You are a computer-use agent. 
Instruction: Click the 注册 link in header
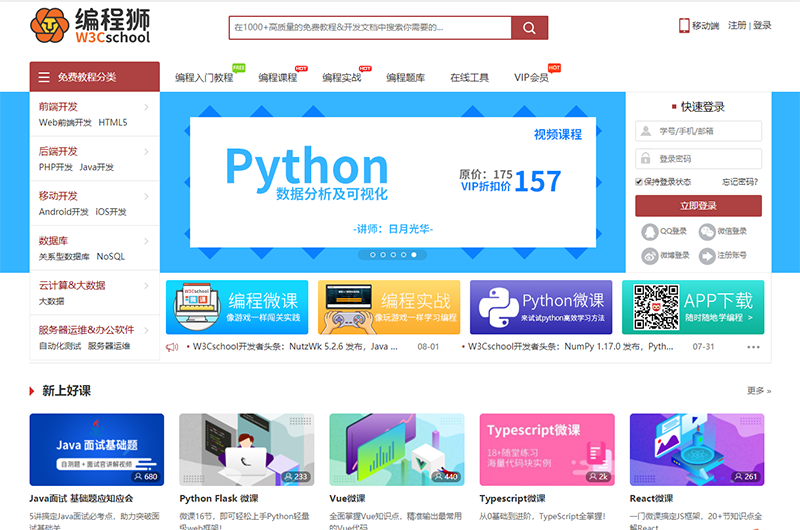[737, 26]
